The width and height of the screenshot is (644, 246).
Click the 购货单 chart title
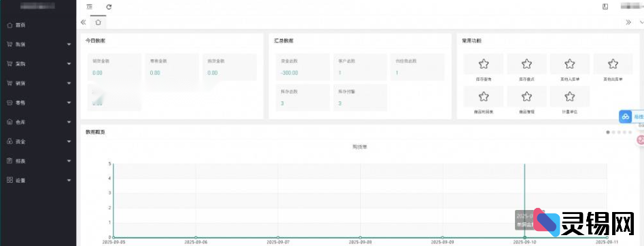[x=360, y=147]
